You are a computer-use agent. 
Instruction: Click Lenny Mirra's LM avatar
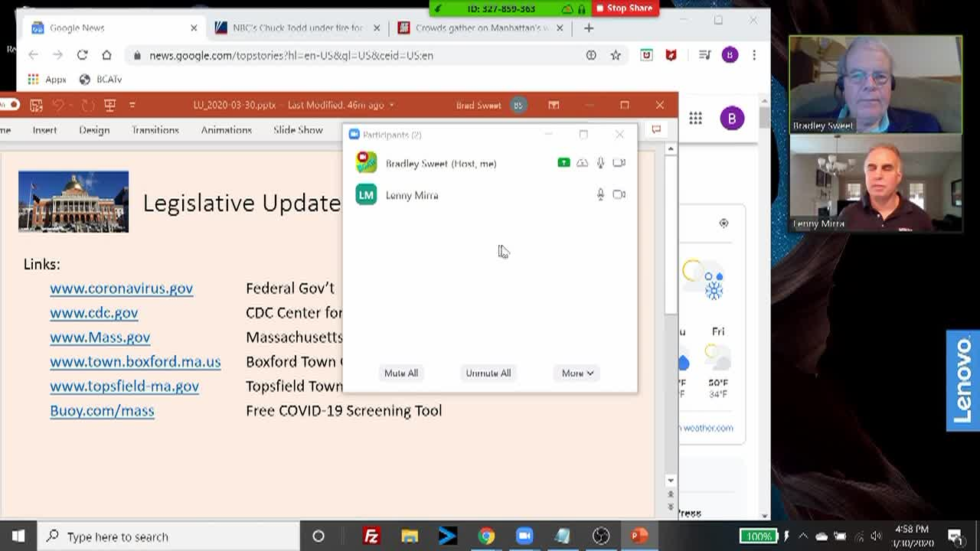pyautogui.click(x=366, y=195)
